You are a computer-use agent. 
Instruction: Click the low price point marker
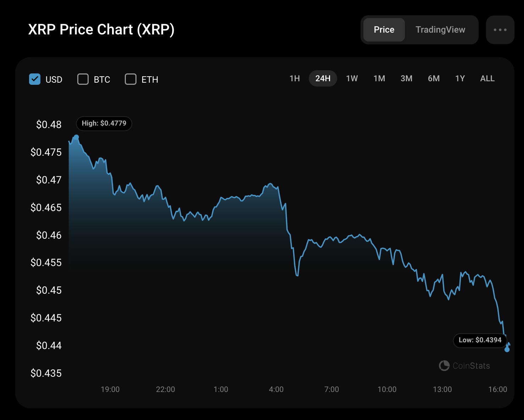tap(507, 349)
